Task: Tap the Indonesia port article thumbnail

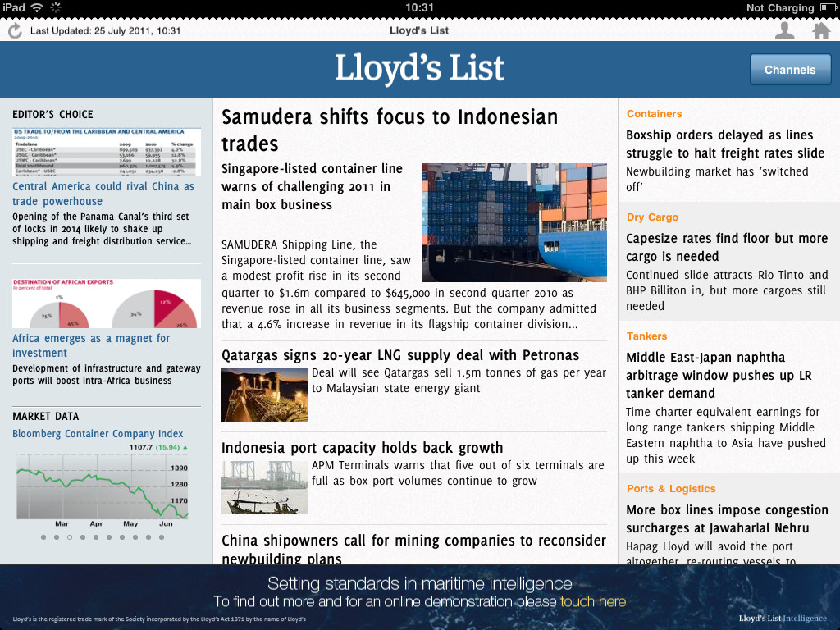Action: coord(264,487)
